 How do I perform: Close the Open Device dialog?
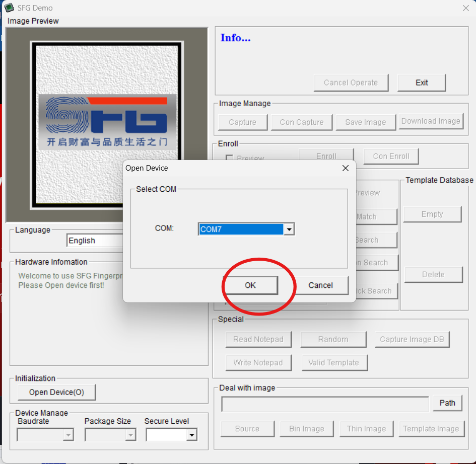point(346,168)
